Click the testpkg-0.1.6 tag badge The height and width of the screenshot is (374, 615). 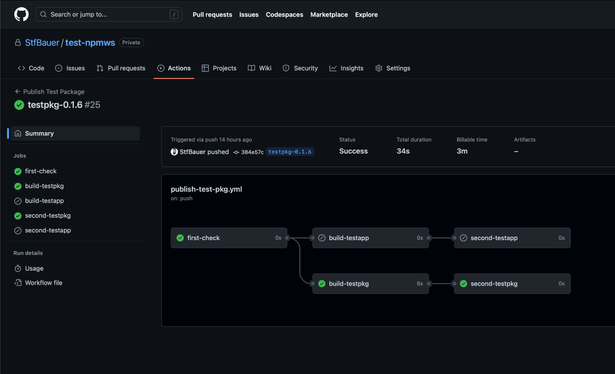coord(290,152)
